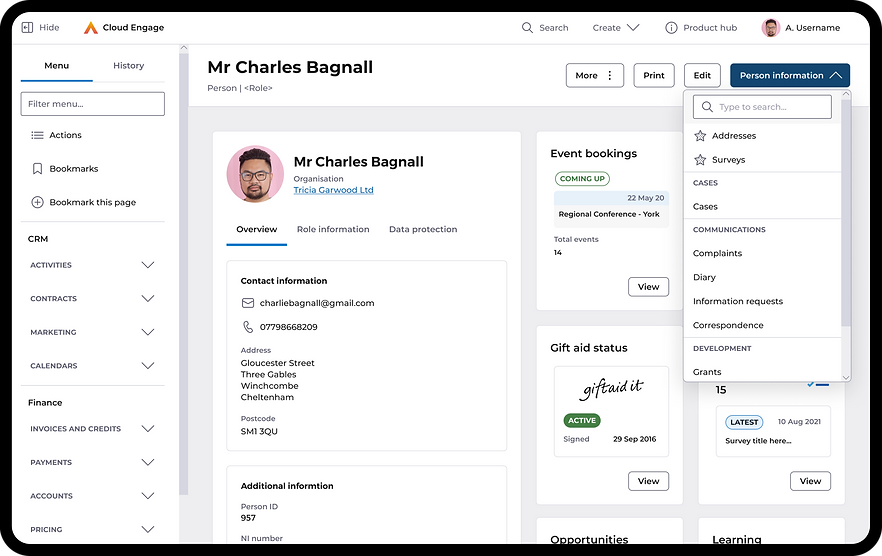This screenshot has width=882, height=556.
Task: Choose Diary from the dropdown
Action: coord(704,277)
